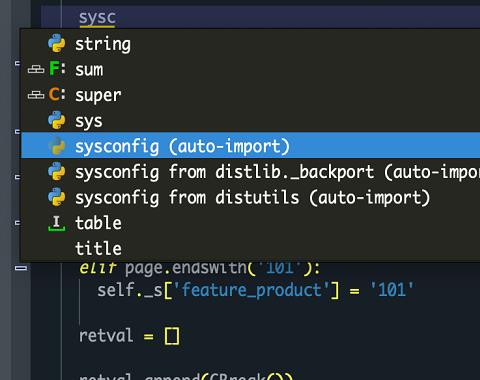
Task: Choose sysconfig from distutils (auto-import)
Action: point(250,197)
